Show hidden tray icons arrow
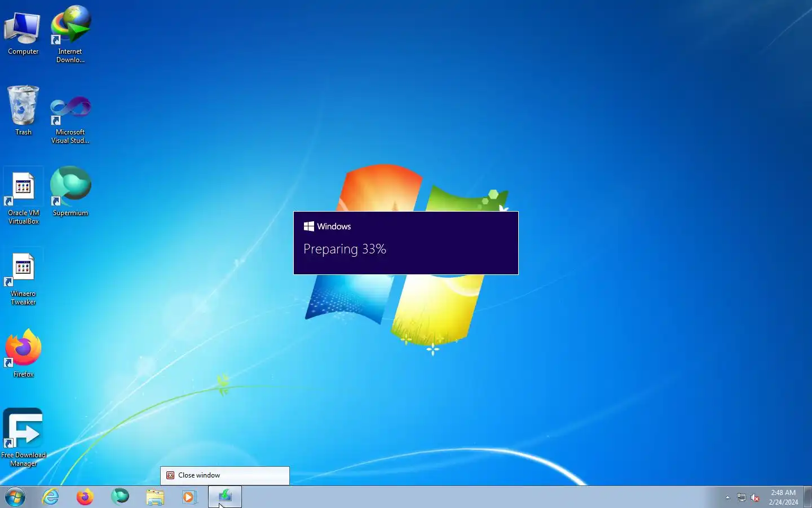This screenshot has height=508, width=812. point(727,497)
